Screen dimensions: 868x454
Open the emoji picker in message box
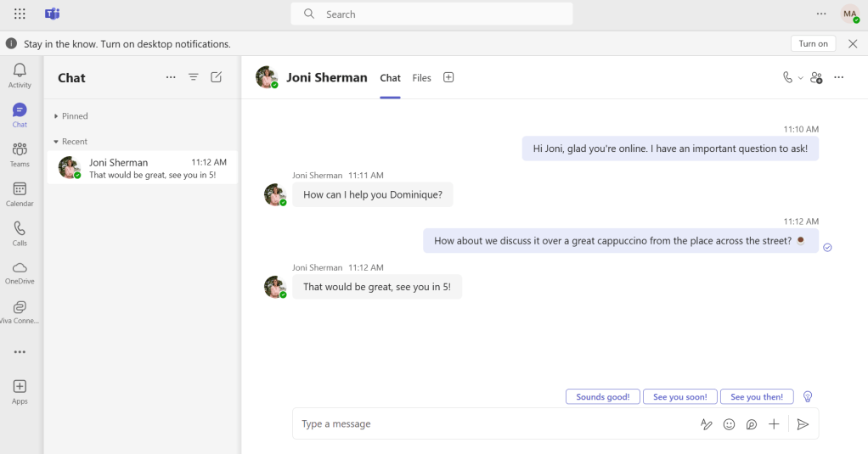pyautogui.click(x=729, y=424)
